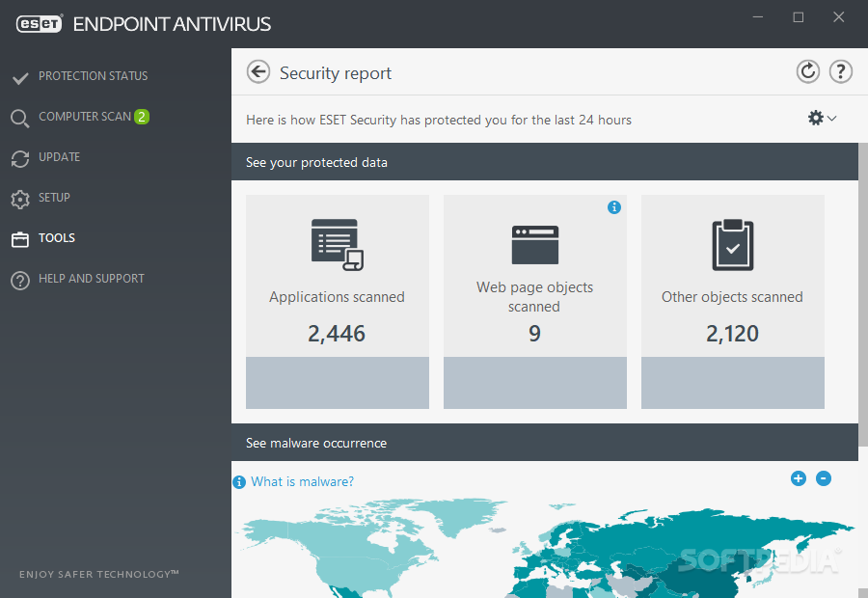Click the Other objects scanned label

point(732,297)
